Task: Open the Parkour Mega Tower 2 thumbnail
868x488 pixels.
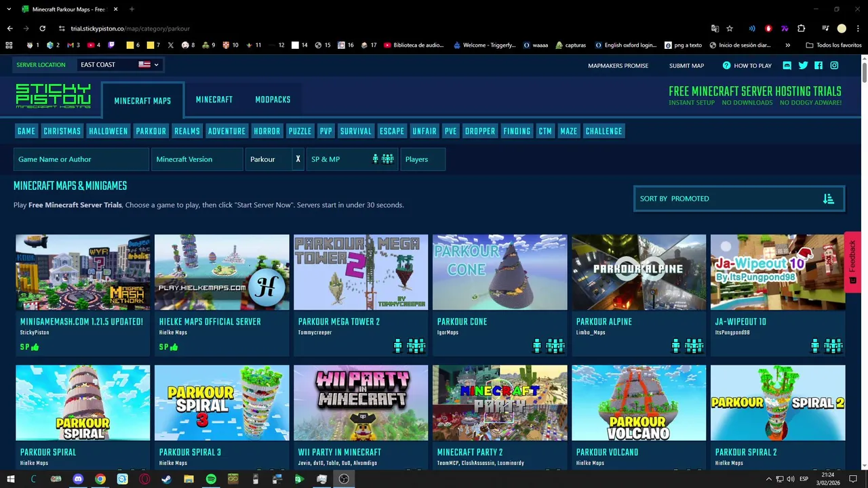Action: (x=361, y=272)
